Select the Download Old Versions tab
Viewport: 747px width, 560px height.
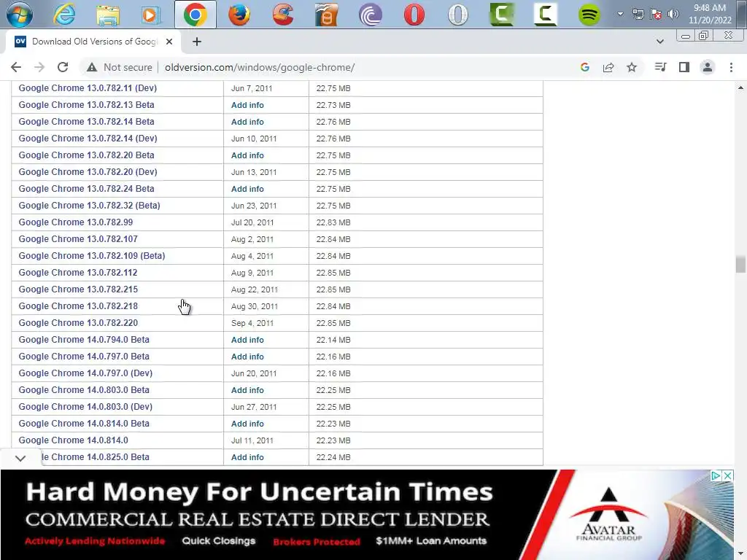pyautogui.click(x=93, y=42)
